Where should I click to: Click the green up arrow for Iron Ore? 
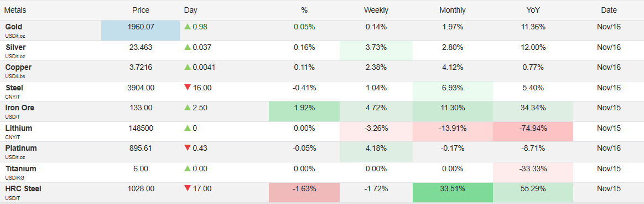click(x=188, y=108)
